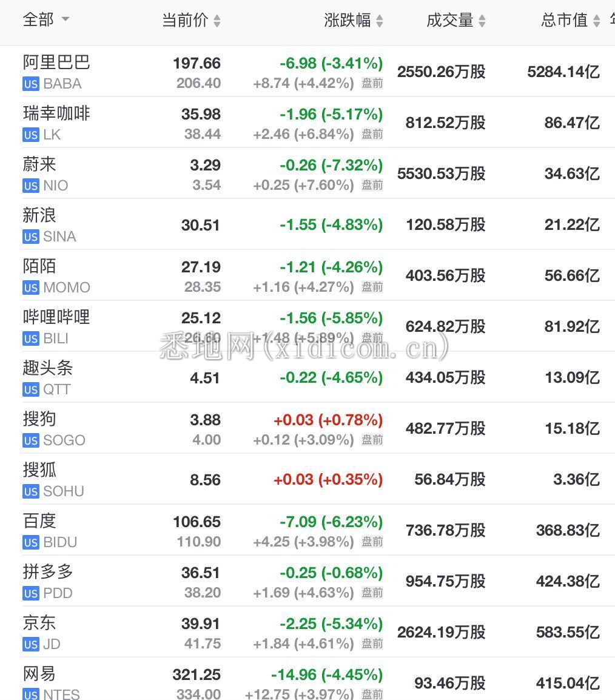Click the US badge beside SOHU

pos(31,491)
